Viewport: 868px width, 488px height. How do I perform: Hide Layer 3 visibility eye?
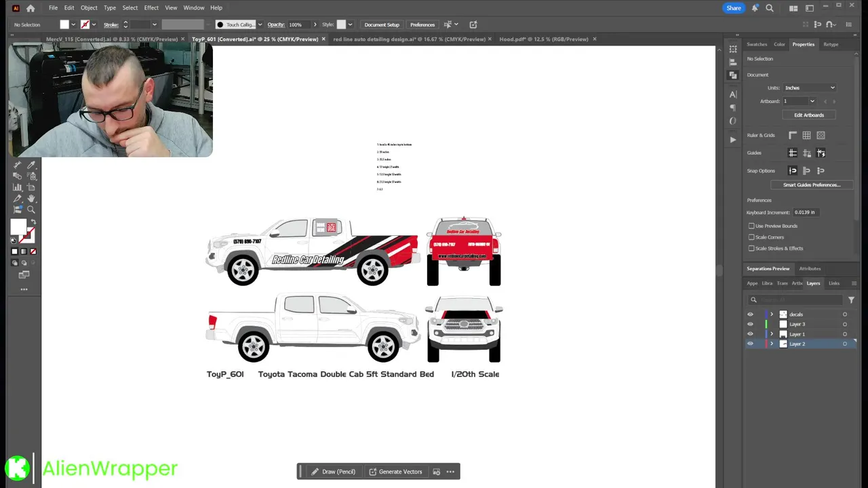(x=750, y=324)
